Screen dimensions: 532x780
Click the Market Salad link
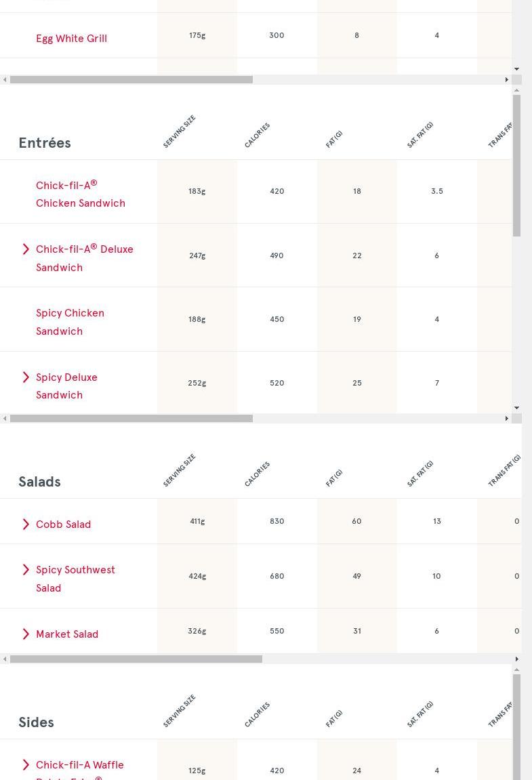click(67, 634)
